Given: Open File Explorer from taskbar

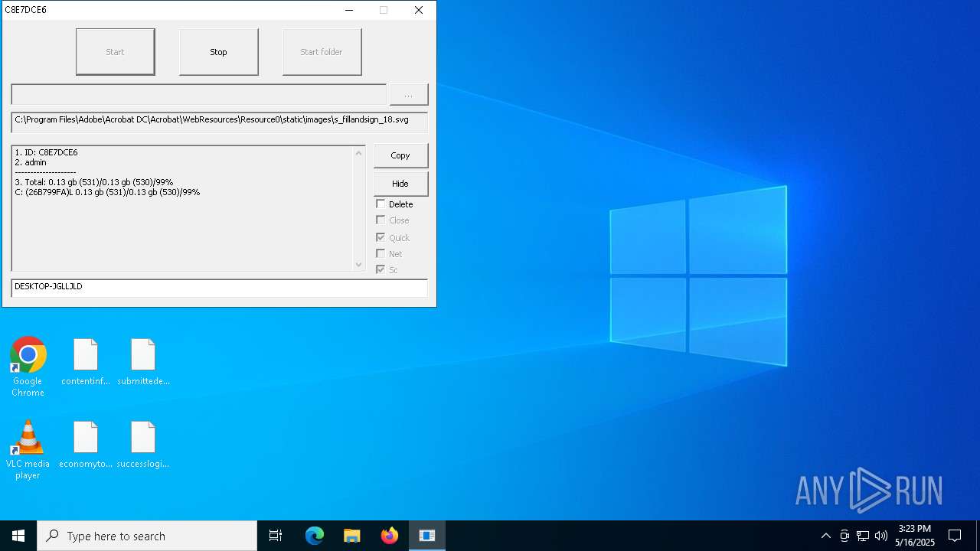Looking at the screenshot, I should pos(352,536).
